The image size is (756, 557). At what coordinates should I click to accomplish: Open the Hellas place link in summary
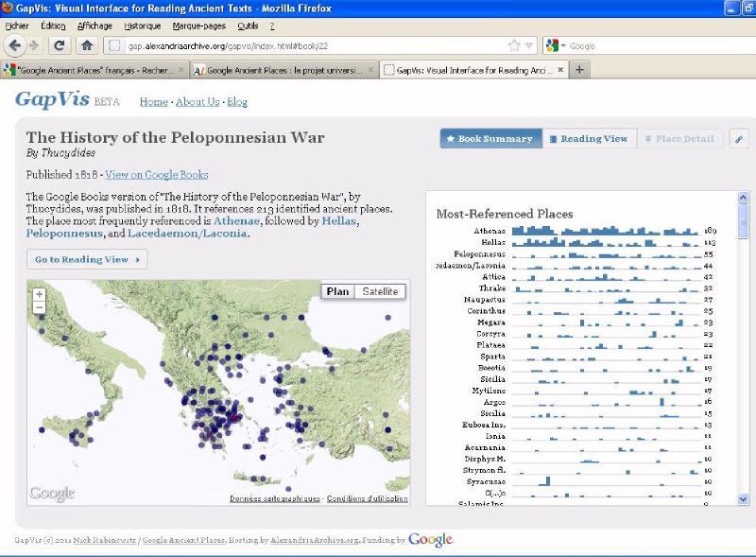coord(339,221)
